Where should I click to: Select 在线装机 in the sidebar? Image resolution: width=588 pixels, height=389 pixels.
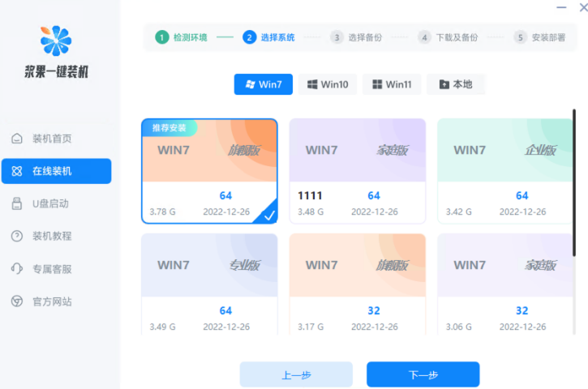[56, 171]
